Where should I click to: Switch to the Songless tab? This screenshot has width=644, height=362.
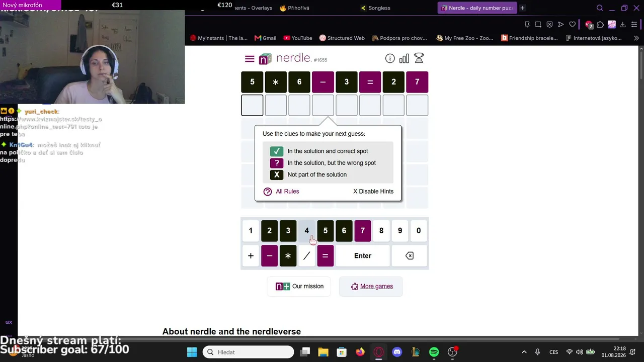(x=375, y=8)
